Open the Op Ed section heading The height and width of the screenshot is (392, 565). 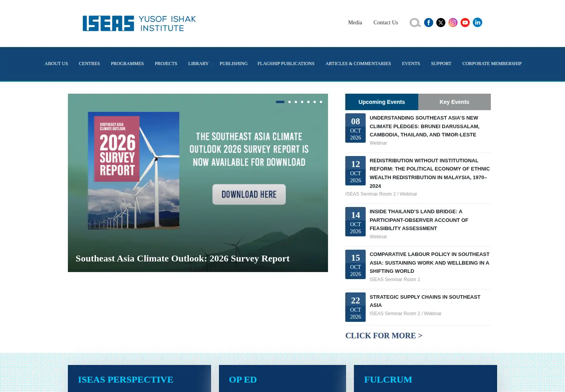[243, 379]
